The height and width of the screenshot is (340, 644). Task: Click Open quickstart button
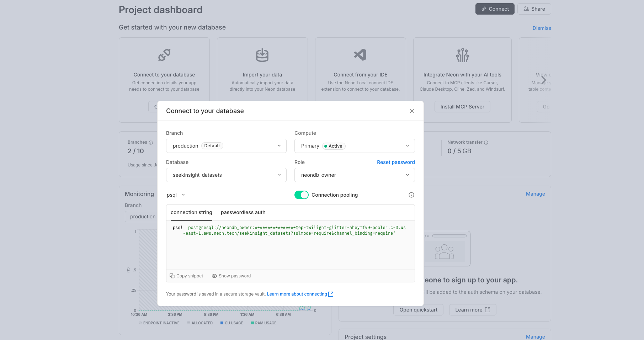point(418,310)
